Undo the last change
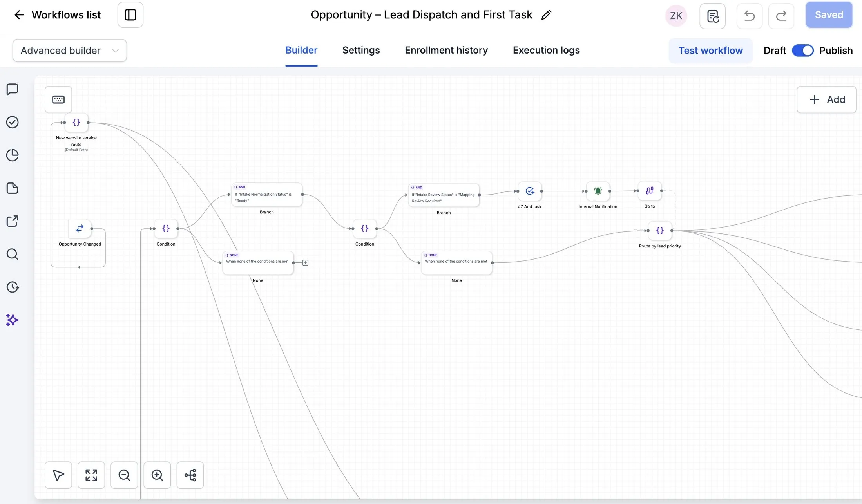The height and width of the screenshot is (504, 862). (749, 16)
